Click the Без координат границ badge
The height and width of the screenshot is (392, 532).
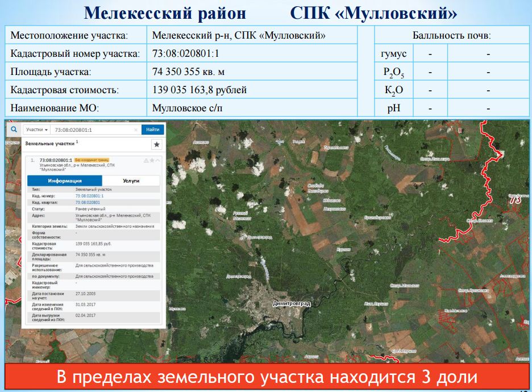point(92,160)
